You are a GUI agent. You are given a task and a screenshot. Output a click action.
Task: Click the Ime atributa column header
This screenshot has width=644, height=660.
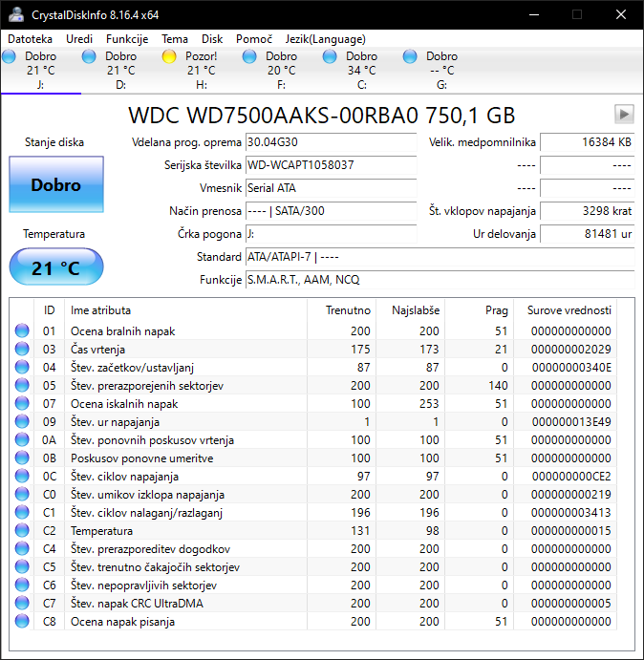pos(185,310)
